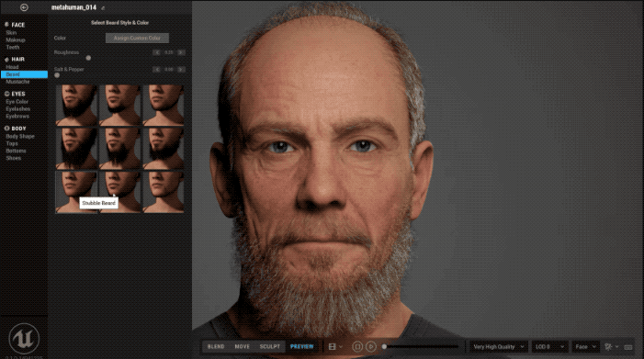
Task: Click the Unreal Engine logo
Action: 24,339
